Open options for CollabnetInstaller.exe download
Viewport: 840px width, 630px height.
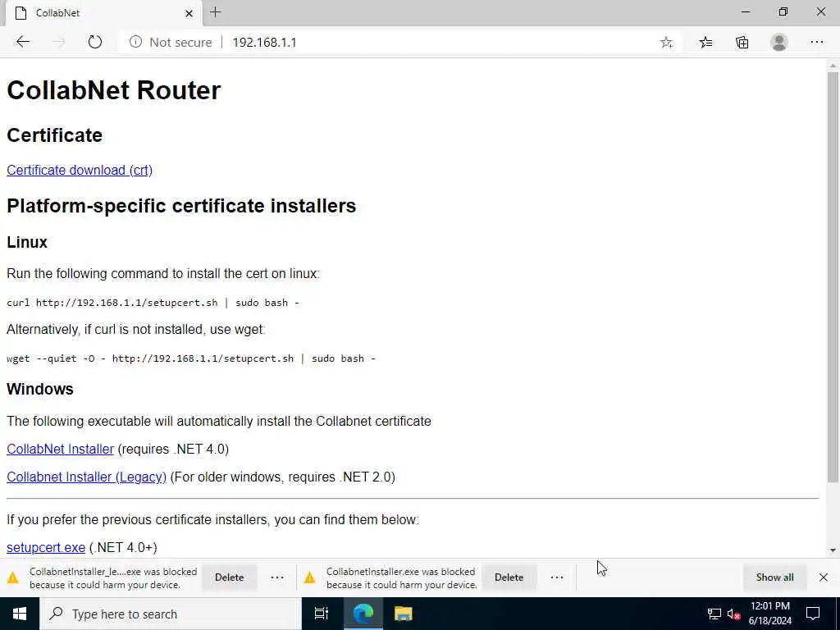(x=557, y=577)
